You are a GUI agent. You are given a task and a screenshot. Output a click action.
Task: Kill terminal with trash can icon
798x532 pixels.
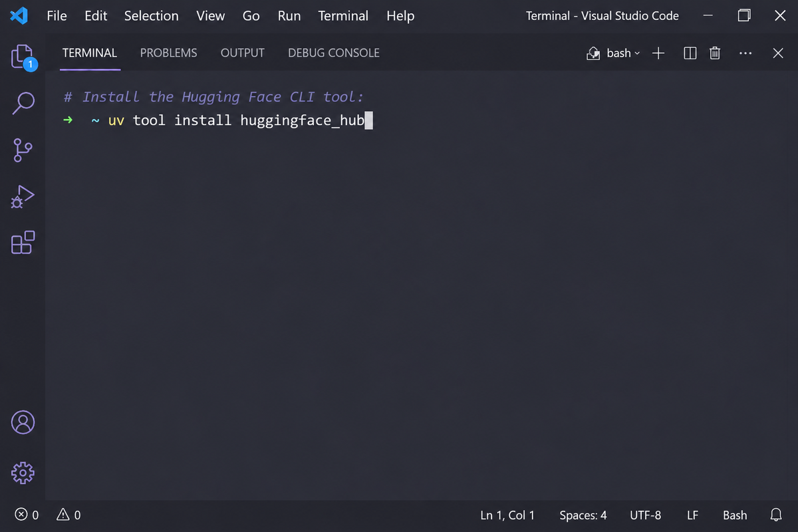715,53
